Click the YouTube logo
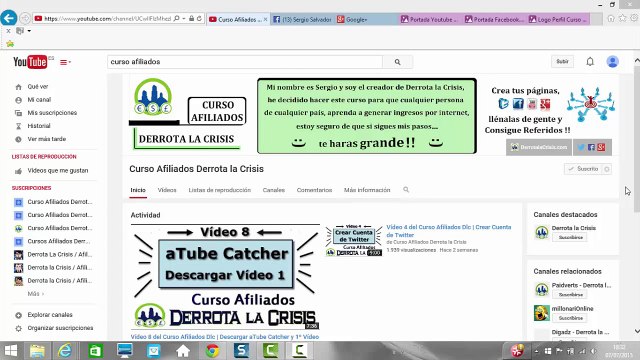This screenshot has height=360, width=640. 30,62
